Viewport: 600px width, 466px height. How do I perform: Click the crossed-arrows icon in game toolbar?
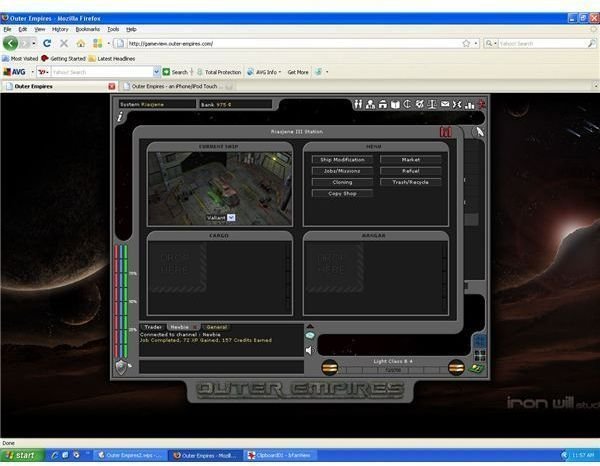pyautogui.click(x=457, y=104)
